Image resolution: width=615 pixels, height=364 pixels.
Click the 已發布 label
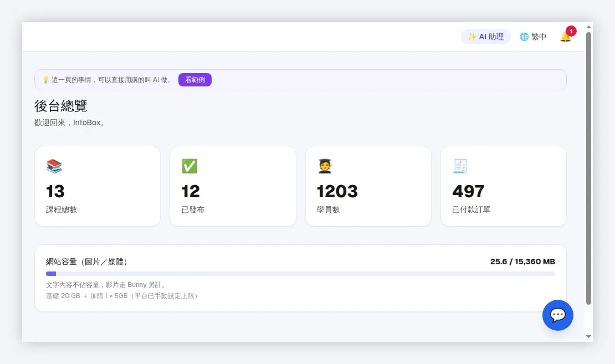point(193,209)
